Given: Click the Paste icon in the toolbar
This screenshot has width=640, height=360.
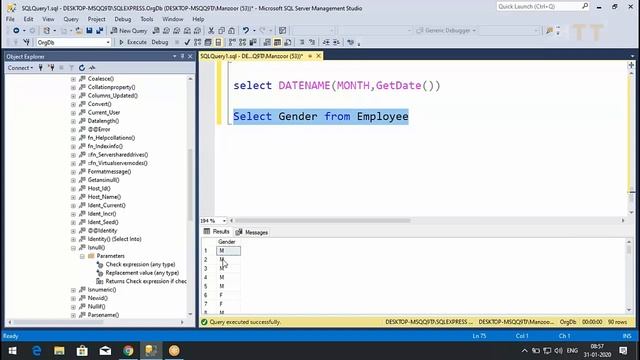Looking at the screenshot, I should 231,31.
